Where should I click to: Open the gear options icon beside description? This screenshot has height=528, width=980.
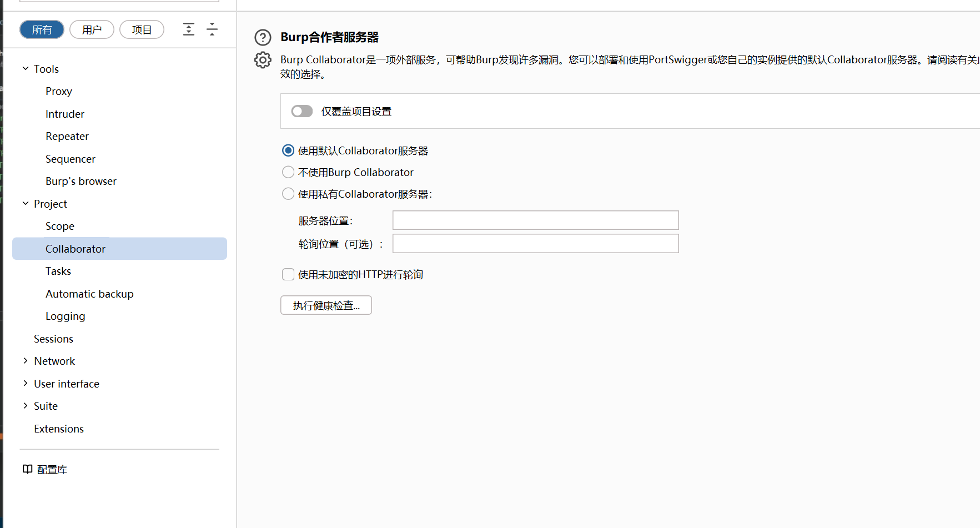pyautogui.click(x=263, y=60)
